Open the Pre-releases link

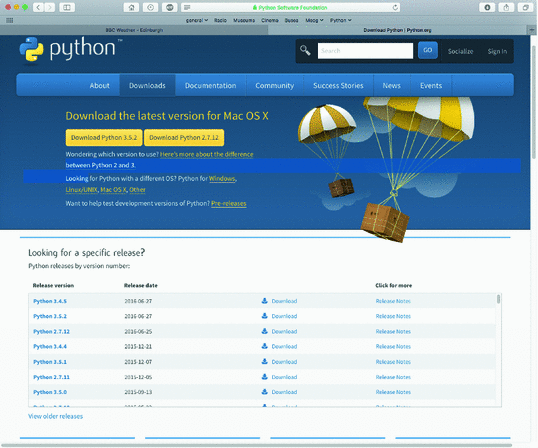pyautogui.click(x=229, y=203)
